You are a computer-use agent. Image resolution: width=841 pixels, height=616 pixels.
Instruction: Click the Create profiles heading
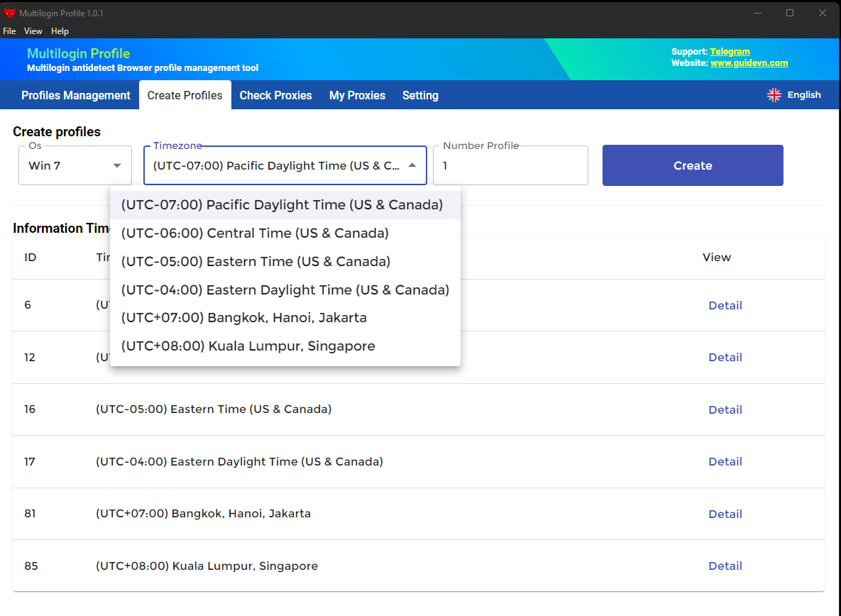(57, 132)
